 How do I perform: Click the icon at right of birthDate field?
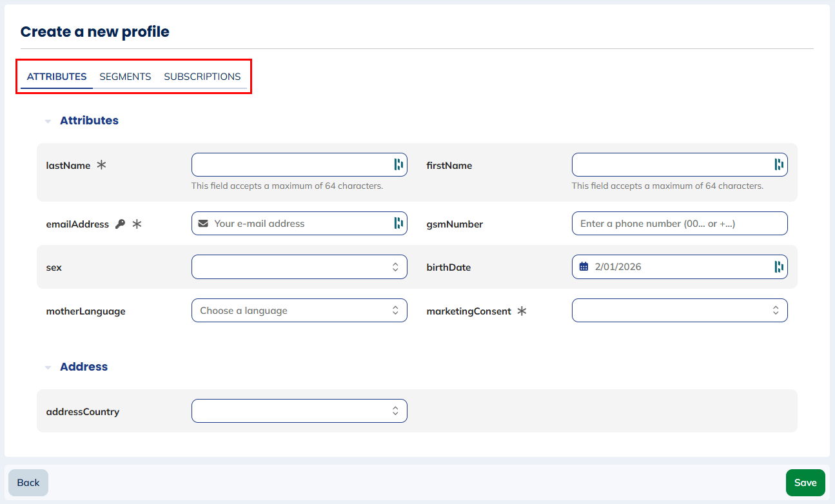(x=778, y=267)
